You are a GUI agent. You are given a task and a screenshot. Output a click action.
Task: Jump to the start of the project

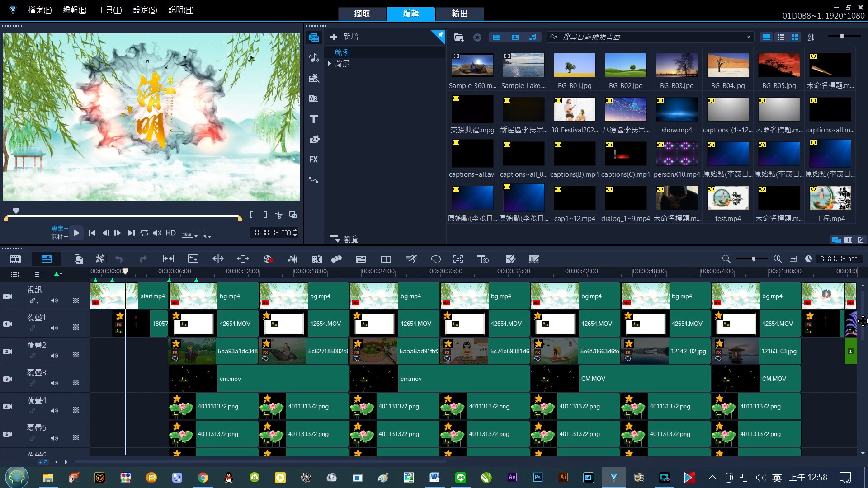tap(92, 233)
